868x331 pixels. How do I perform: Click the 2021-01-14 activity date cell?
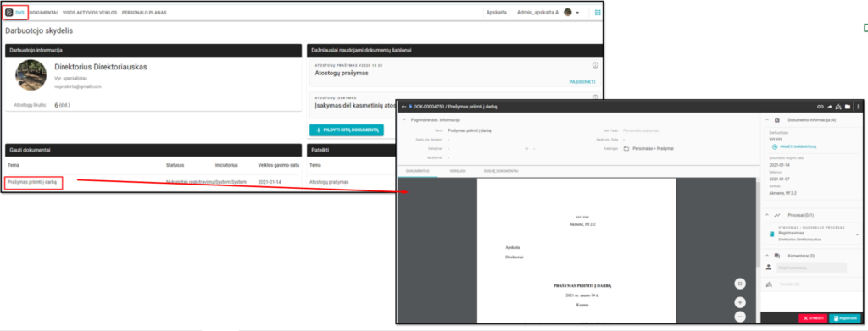(270, 182)
